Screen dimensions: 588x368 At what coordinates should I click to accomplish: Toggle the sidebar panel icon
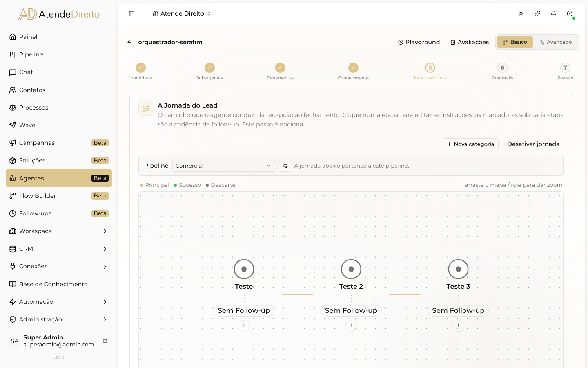tap(131, 13)
